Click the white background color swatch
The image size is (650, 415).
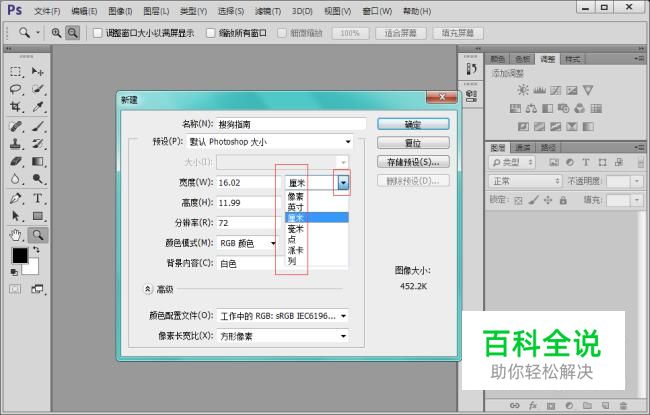tap(32, 268)
